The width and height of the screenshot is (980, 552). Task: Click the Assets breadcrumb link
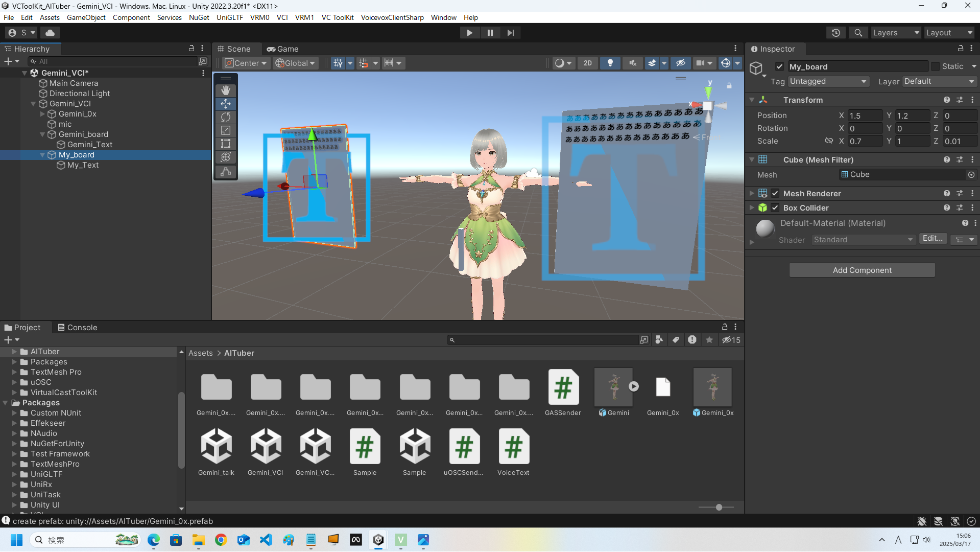pyautogui.click(x=201, y=353)
